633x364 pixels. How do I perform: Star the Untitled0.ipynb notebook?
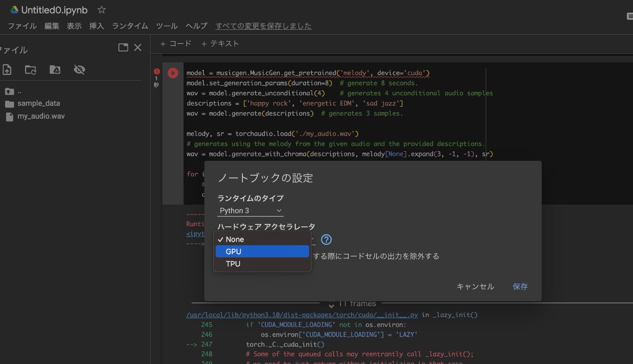[x=102, y=9]
